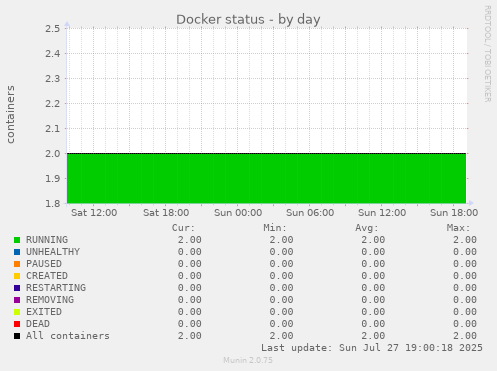Click the RUNNING legend label
This screenshot has height=371, width=497.
tap(47, 240)
